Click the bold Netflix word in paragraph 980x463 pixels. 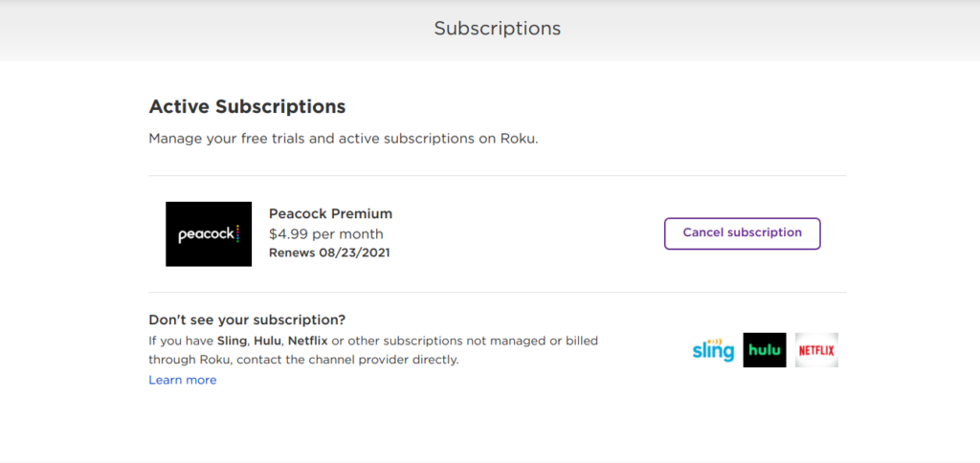point(307,342)
